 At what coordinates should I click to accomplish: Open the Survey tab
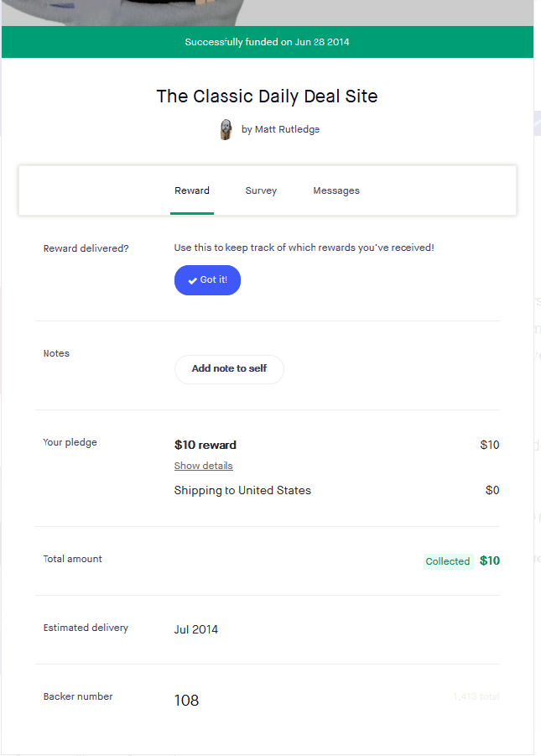point(261,190)
